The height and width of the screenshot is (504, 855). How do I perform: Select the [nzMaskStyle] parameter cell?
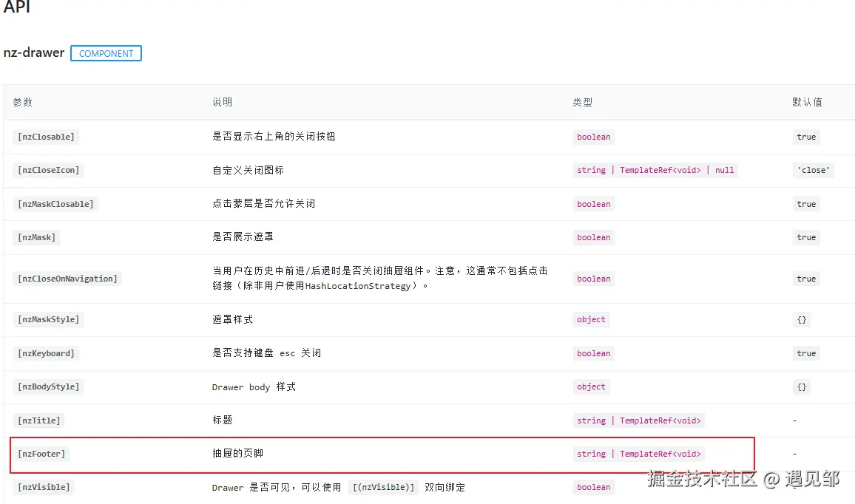tap(48, 319)
